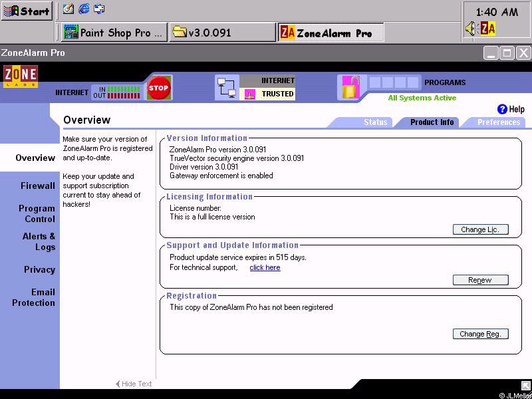Maximize the ZoneAlarm Pro window

tap(507, 53)
